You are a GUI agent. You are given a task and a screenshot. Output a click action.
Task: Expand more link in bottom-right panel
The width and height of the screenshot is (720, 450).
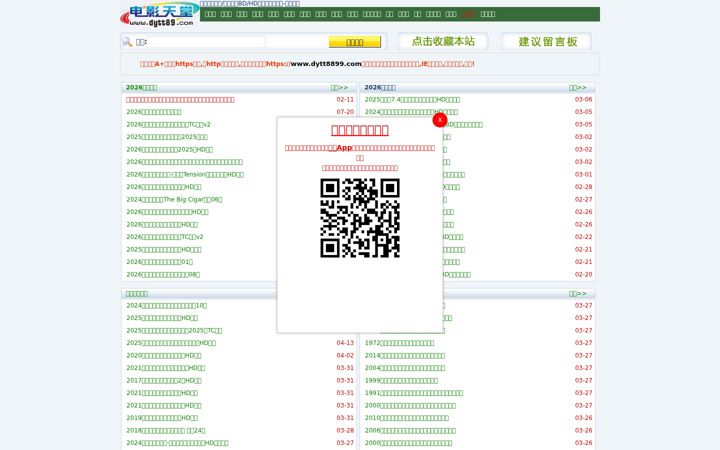pos(578,293)
